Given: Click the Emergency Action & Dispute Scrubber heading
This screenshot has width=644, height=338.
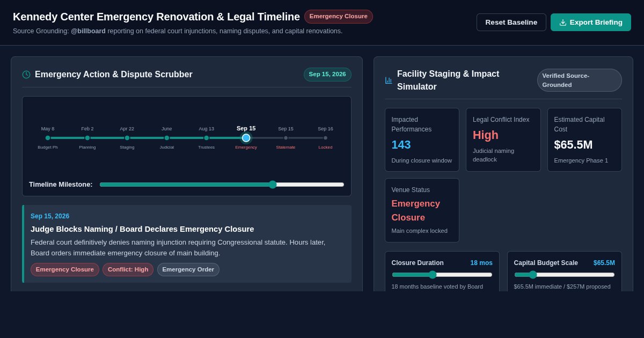Looking at the screenshot, I should 114,75.
